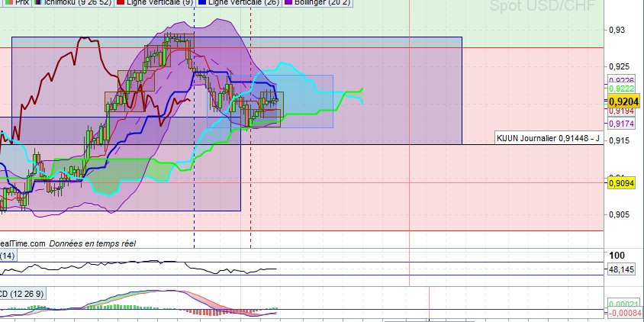The height and width of the screenshot is (322, 644).
Task: Select the KIJUN Journalier 0,91448 line label
Action: [548, 138]
